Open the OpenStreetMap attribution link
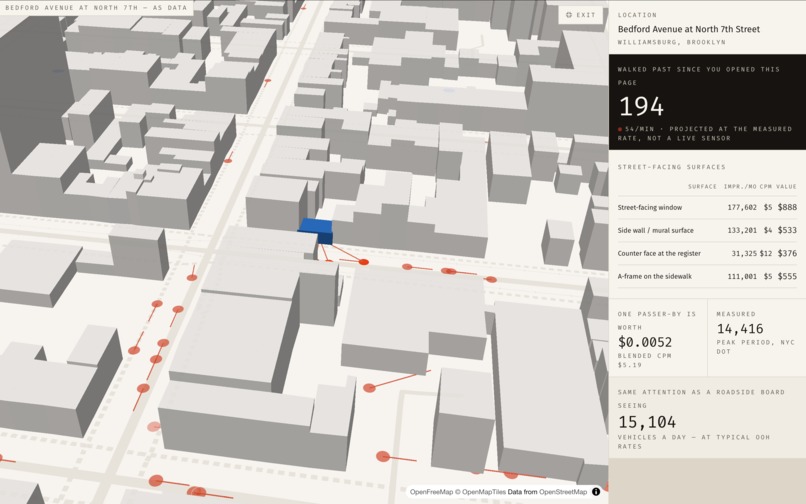The height and width of the screenshot is (504, 806). pos(563,492)
